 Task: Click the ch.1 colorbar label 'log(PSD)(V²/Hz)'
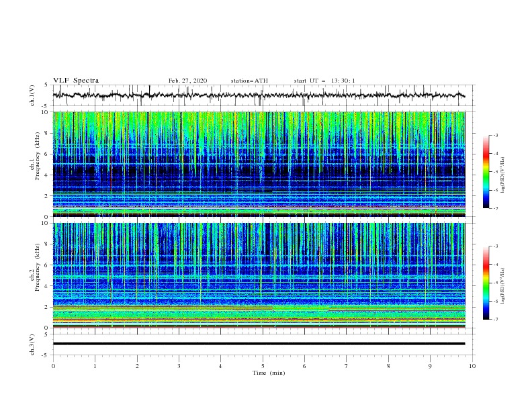[x=503, y=175]
